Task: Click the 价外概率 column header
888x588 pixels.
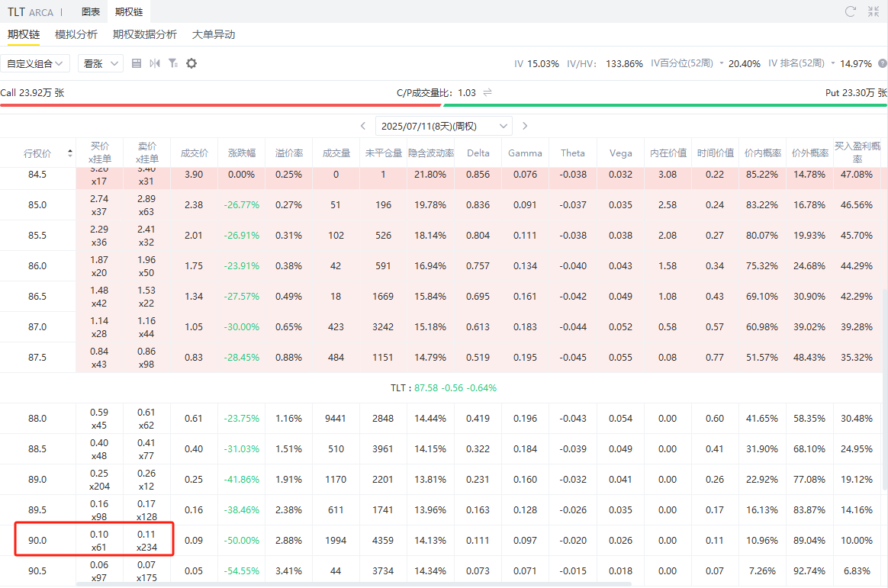Action: pyautogui.click(x=810, y=153)
